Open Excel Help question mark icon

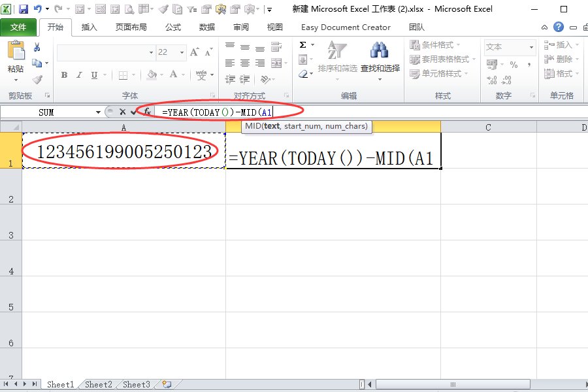558,27
